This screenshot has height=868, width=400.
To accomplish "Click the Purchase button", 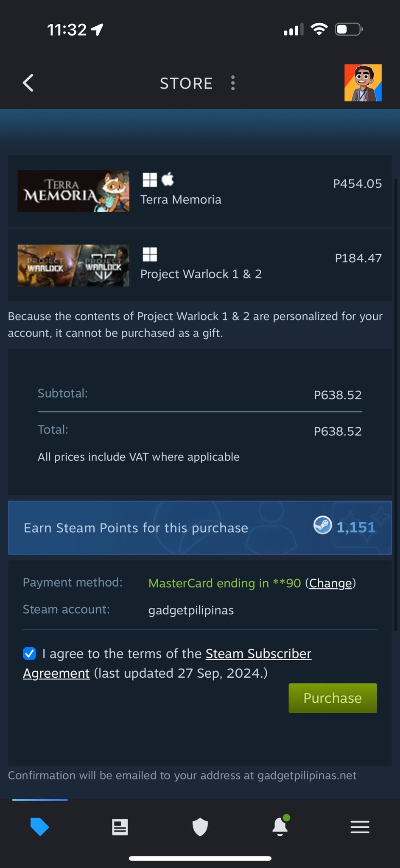I will [x=333, y=698].
